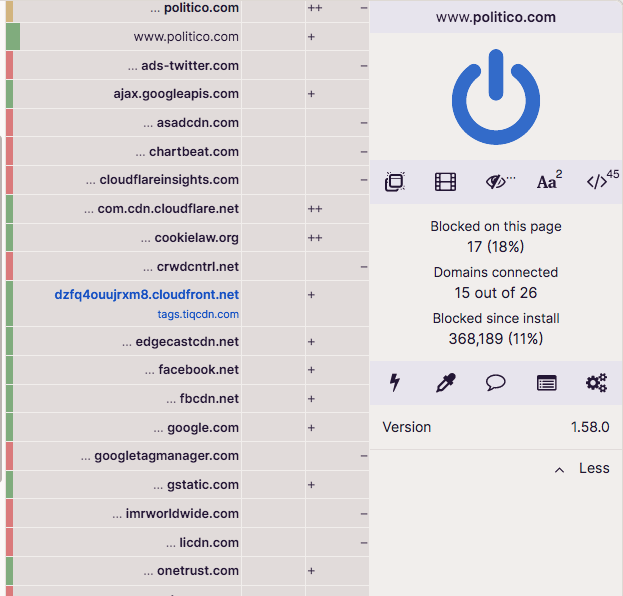Screen dimensions: 623x596
Task: Click green rule swatch for facebook.net
Action: click(10, 370)
